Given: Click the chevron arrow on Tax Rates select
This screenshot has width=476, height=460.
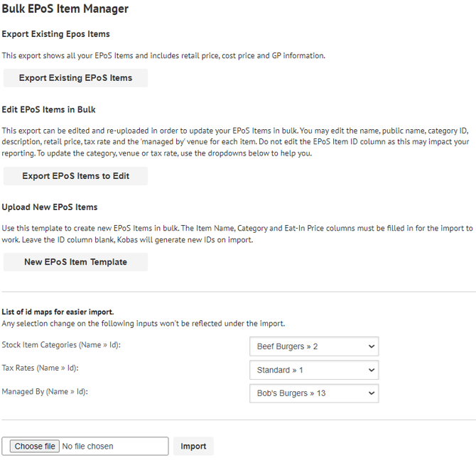Looking at the screenshot, I should click(372, 370).
